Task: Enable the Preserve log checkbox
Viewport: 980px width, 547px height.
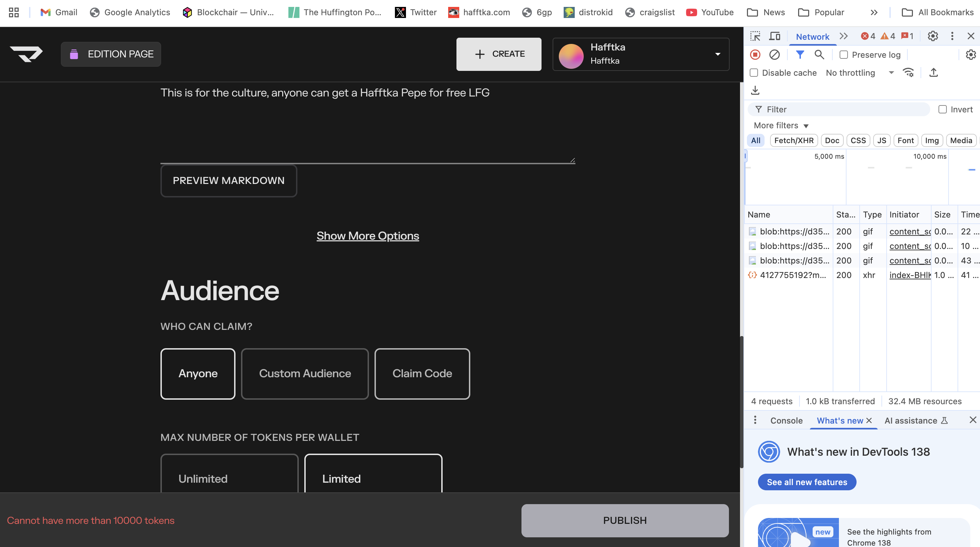Action: [843, 55]
